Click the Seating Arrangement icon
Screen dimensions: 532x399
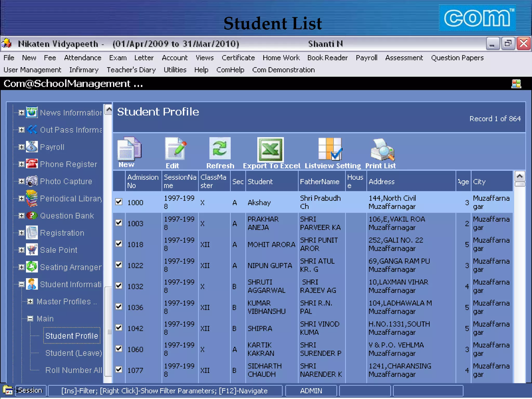(x=32, y=267)
